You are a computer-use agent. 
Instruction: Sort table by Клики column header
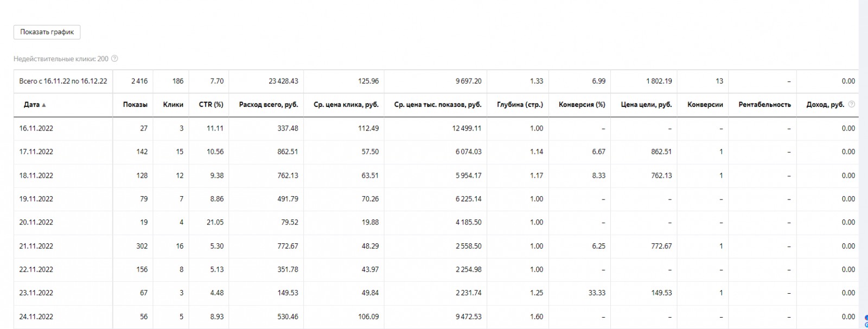coord(173,105)
